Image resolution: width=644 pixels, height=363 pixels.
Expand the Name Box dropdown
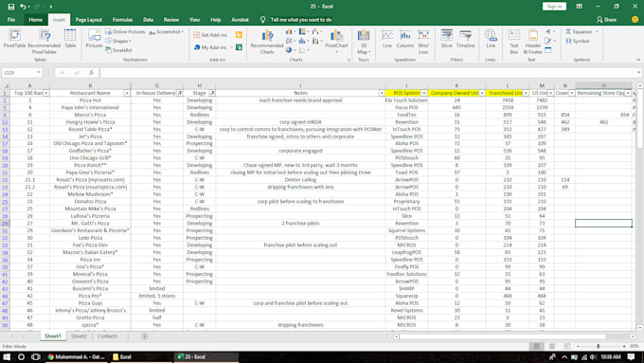pos(38,73)
